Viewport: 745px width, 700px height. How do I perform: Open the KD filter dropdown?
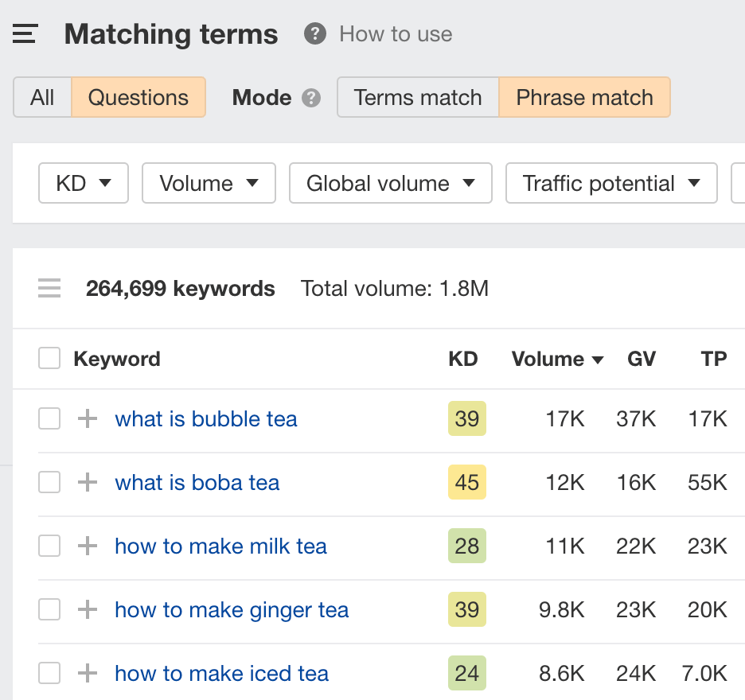(83, 184)
